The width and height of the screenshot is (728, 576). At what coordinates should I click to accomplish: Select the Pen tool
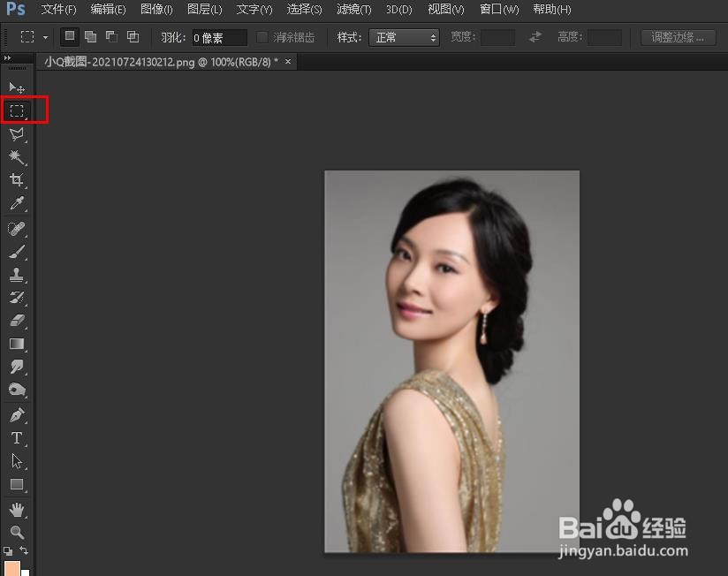[16, 413]
